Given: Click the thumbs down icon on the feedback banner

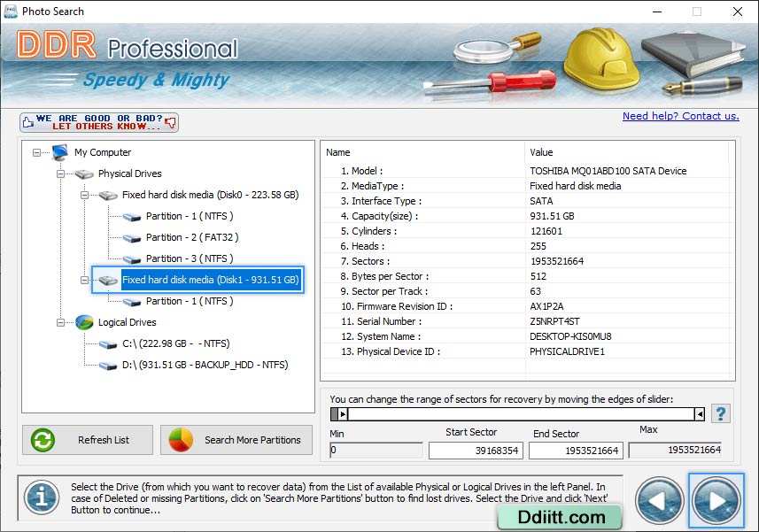Looking at the screenshot, I should tap(170, 122).
